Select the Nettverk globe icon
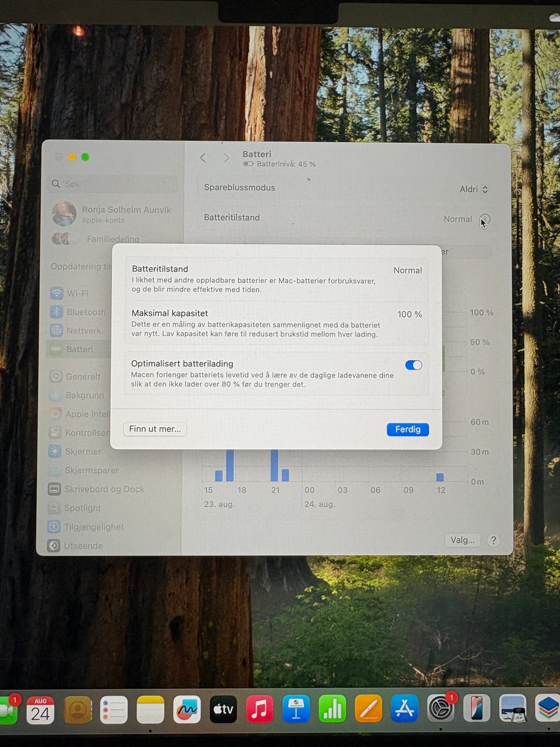This screenshot has width=560, height=747. pyautogui.click(x=56, y=330)
